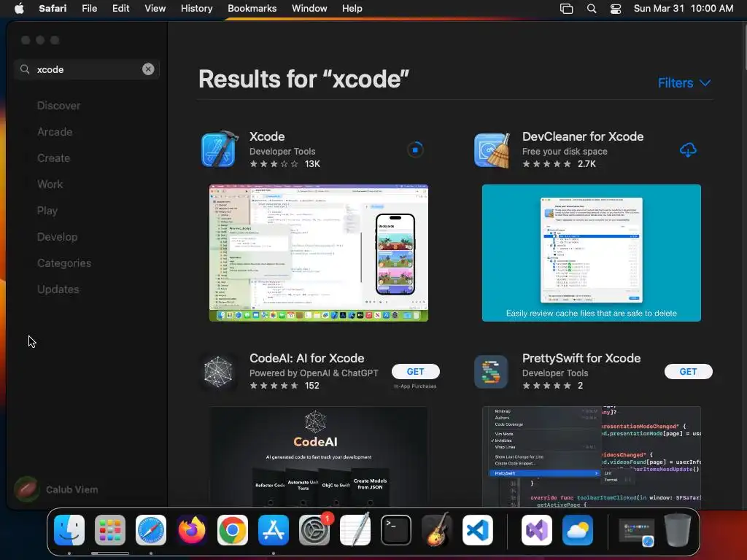The image size is (747, 560).
Task: Open the Help menu
Action: [352, 9]
